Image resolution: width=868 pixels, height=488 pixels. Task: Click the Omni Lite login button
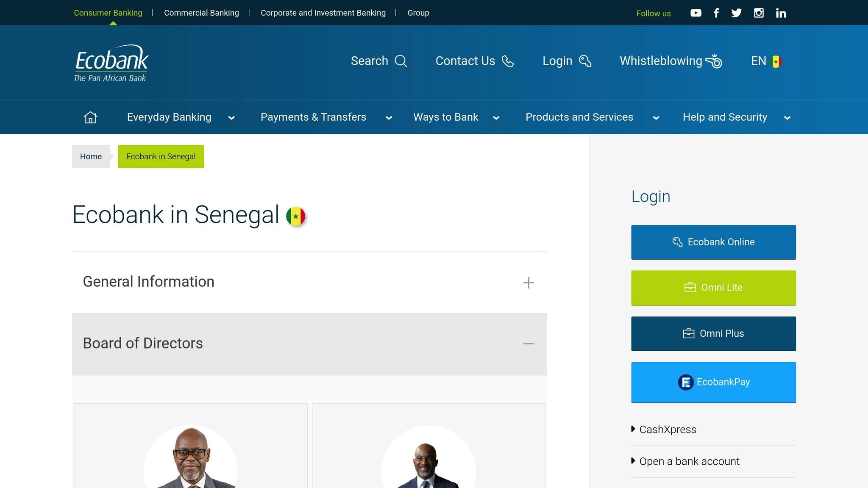(x=713, y=287)
